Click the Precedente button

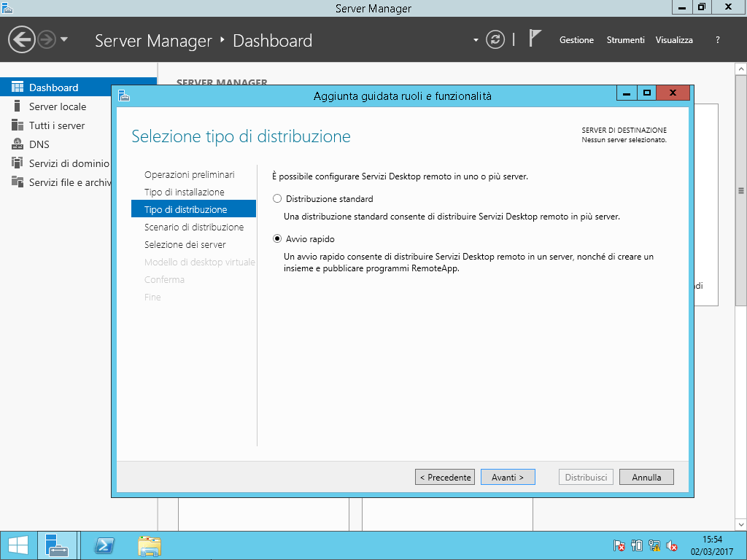(445, 477)
